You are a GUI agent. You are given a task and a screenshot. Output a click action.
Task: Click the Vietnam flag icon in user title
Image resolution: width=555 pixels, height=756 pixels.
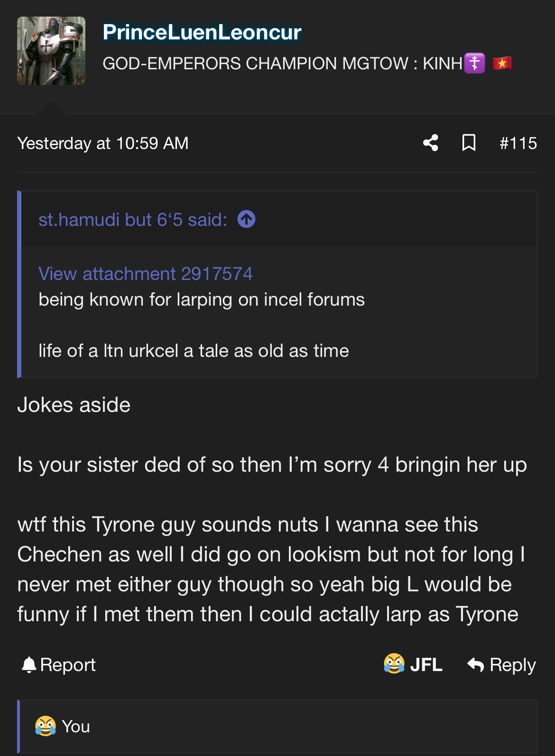[502, 63]
